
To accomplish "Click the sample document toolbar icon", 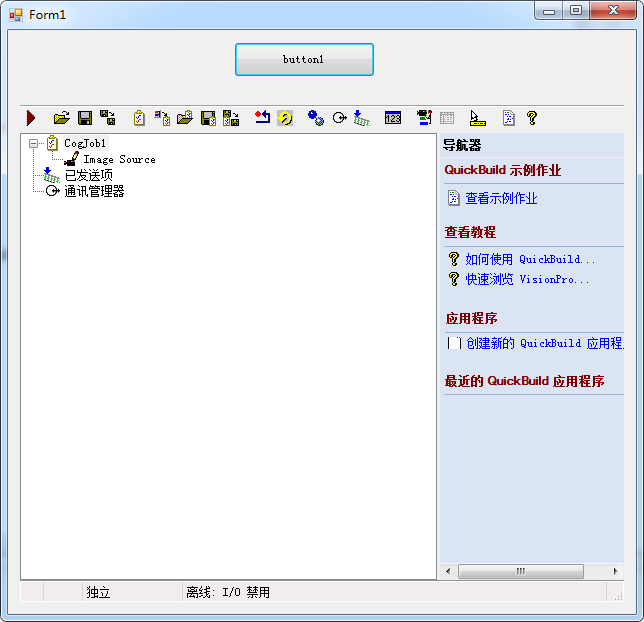I will pyautogui.click(x=509, y=118).
